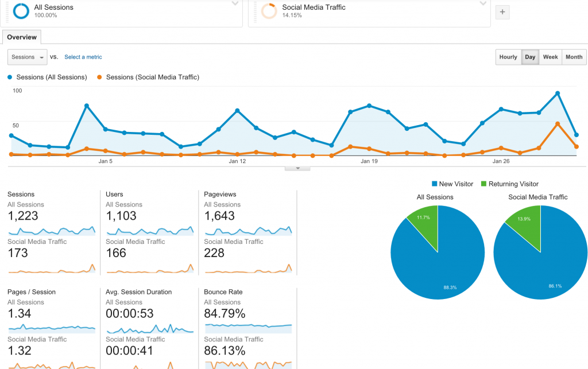Click the Social Media Traffic orange donut icon
This screenshot has width=588, height=369.
point(269,11)
